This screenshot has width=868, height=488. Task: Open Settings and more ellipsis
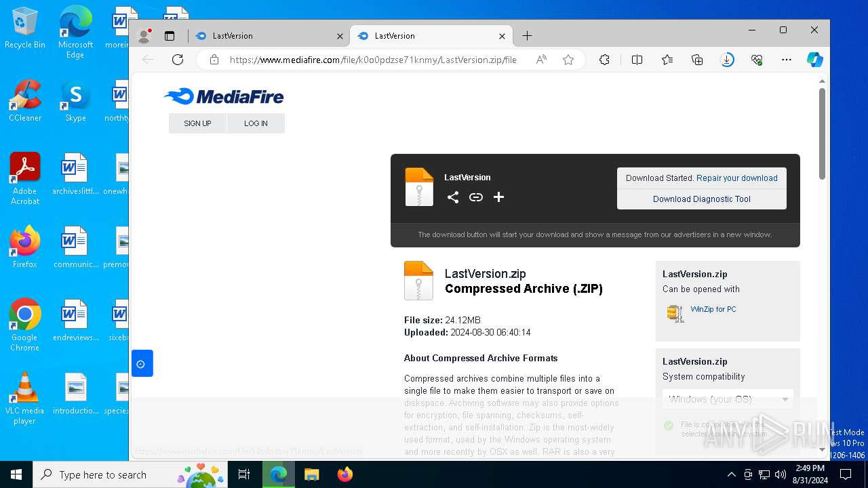pyautogui.click(x=787, y=60)
